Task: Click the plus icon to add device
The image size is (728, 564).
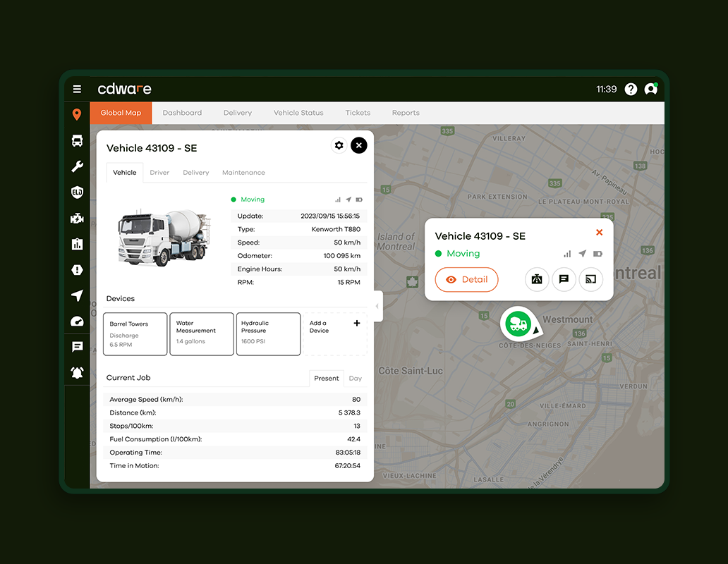Action: pos(356,324)
